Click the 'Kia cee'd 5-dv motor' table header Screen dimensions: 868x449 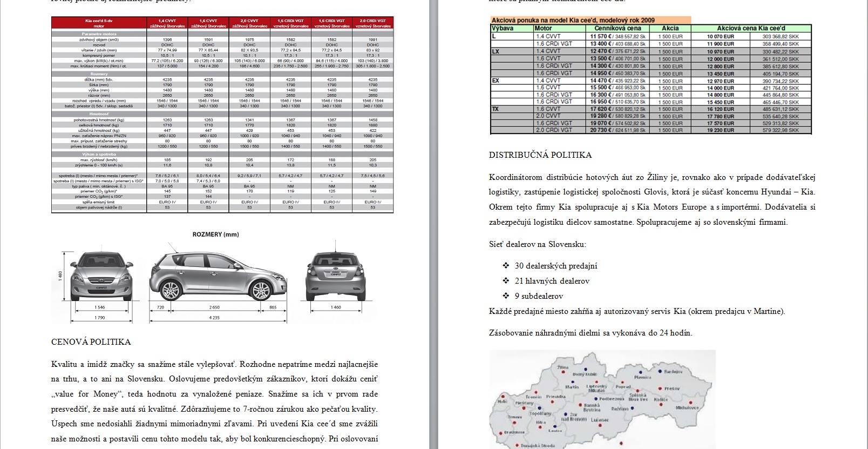point(99,23)
